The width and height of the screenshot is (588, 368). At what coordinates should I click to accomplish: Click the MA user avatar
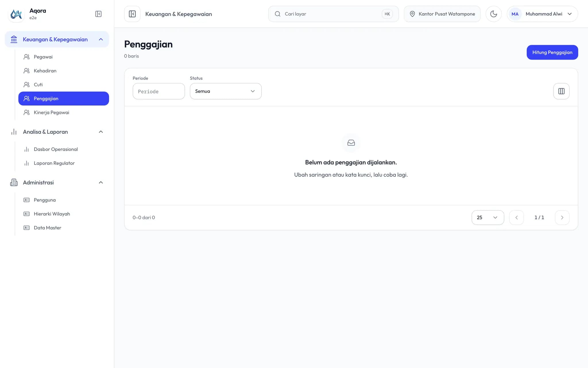pos(515,14)
